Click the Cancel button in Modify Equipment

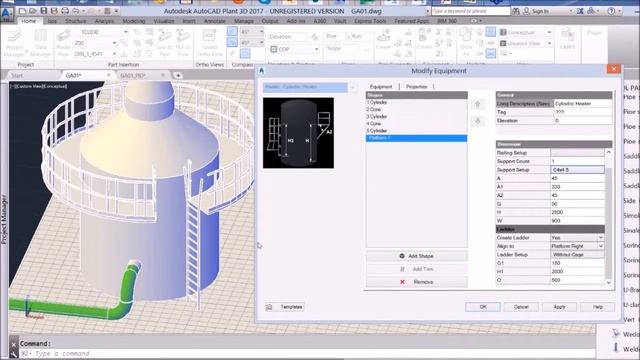(521, 307)
